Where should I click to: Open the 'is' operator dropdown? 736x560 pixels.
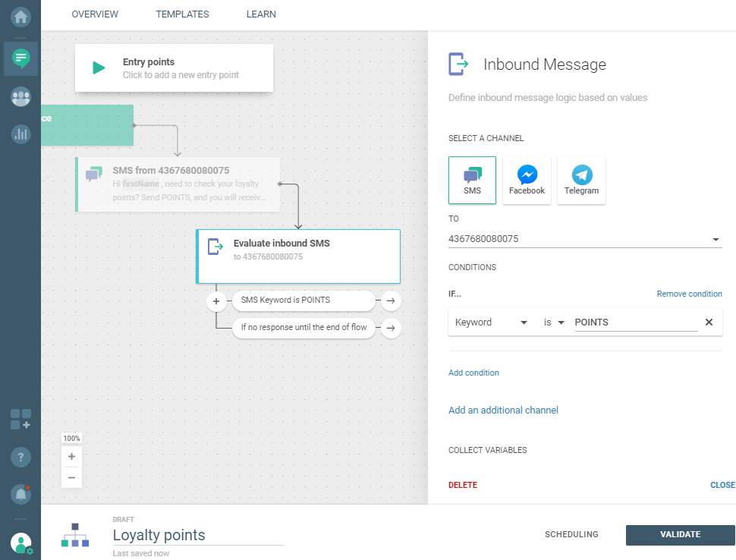click(x=554, y=322)
